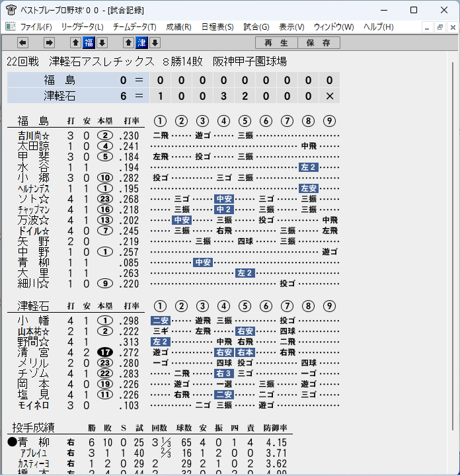Click the 保存 save button
Viewport: 460px width, 476px height.
pyautogui.click(x=319, y=43)
